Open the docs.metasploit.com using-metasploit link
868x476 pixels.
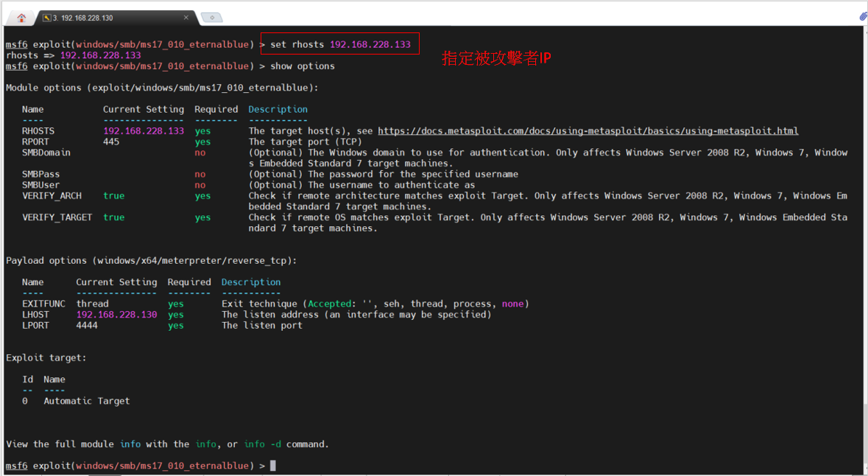coord(588,131)
